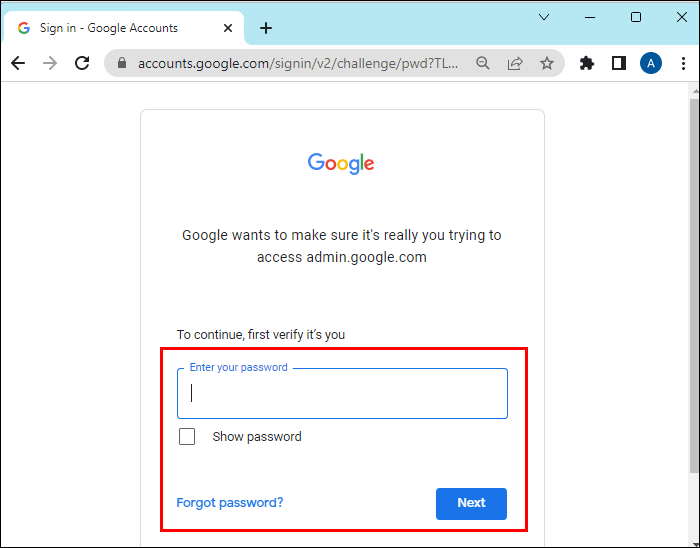Bookmark this page with the star icon
The height and width of the screenshot is (548, 700).
(547, 63)
